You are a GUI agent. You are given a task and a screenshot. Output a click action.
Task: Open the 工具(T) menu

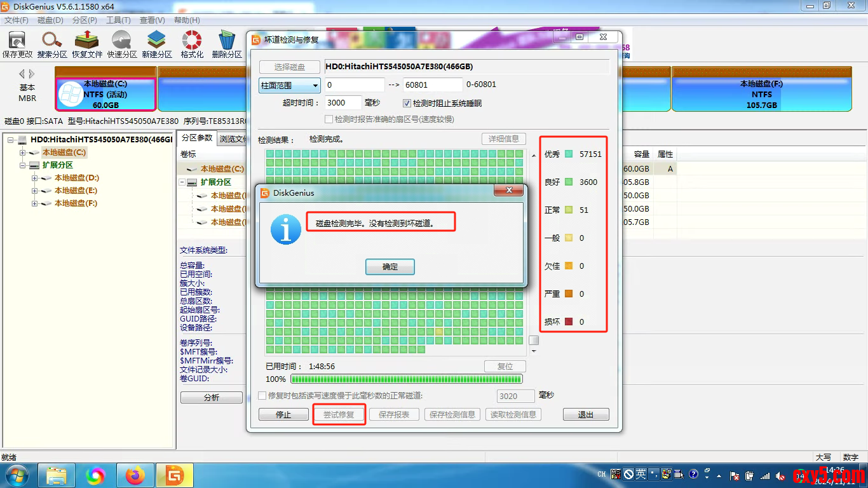click(x=118, y=20)
